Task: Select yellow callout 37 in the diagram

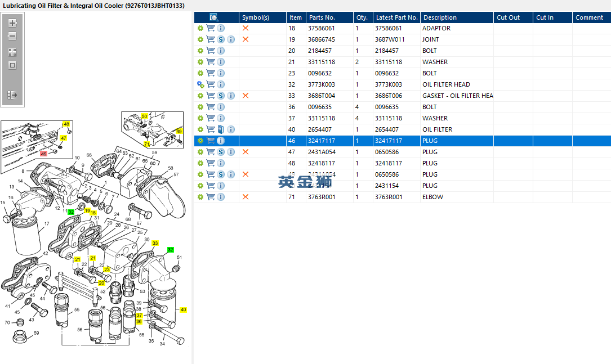Action: (140, 316)
